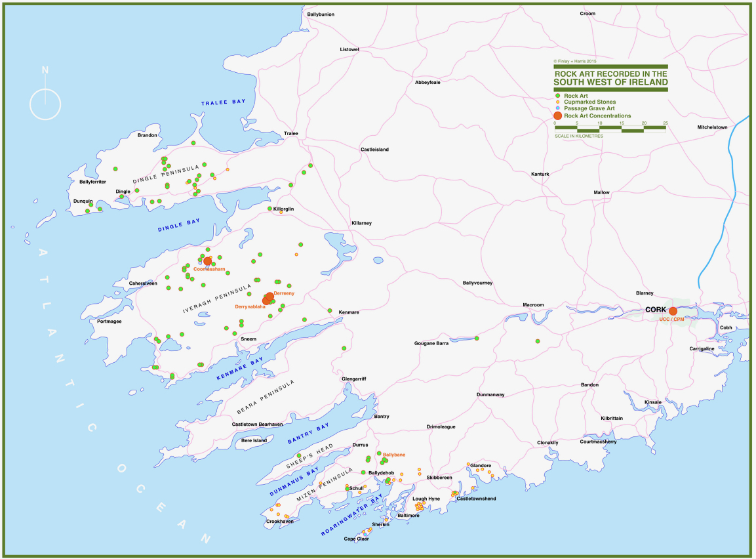Click the Rock Art Recorded map title

[x=610, y=78]
